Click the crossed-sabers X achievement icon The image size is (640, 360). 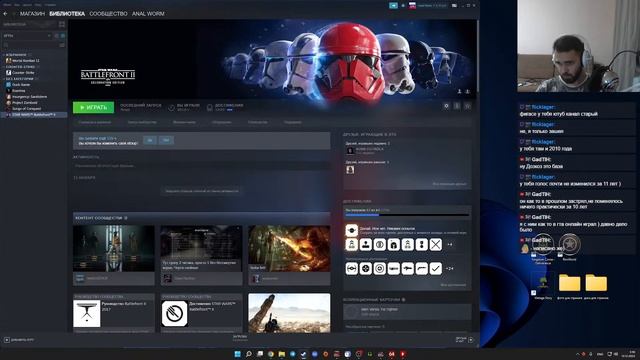[x=436, y=244]
